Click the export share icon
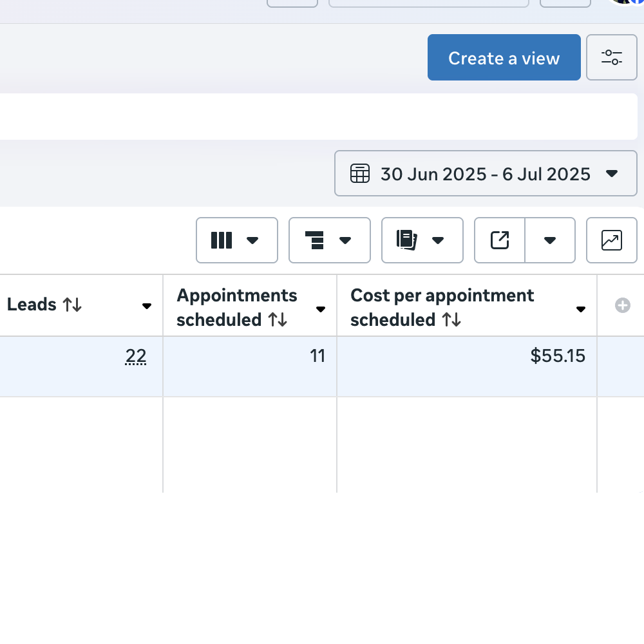This screenshot has height=644, width=644. tap(500, 240)
